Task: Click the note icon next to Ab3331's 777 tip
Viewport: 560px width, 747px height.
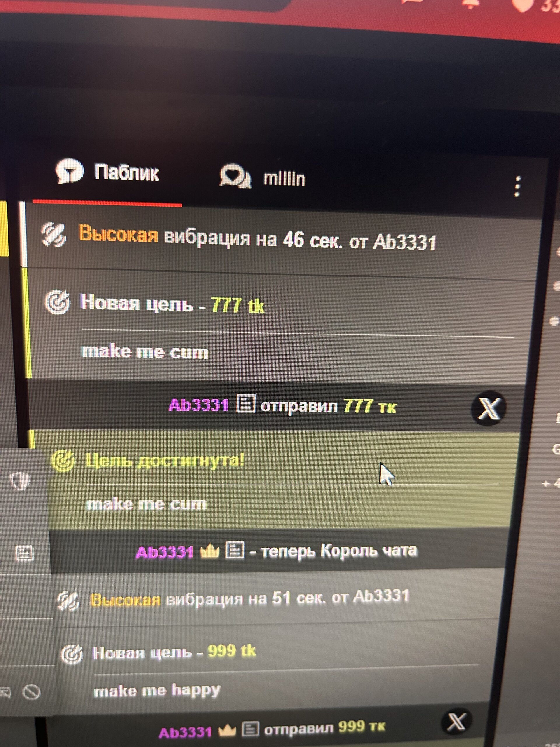Action: tap(246, 404)
